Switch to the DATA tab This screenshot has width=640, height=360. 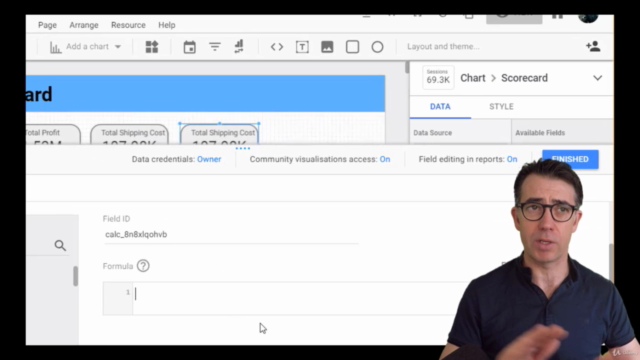coord(440,107)
